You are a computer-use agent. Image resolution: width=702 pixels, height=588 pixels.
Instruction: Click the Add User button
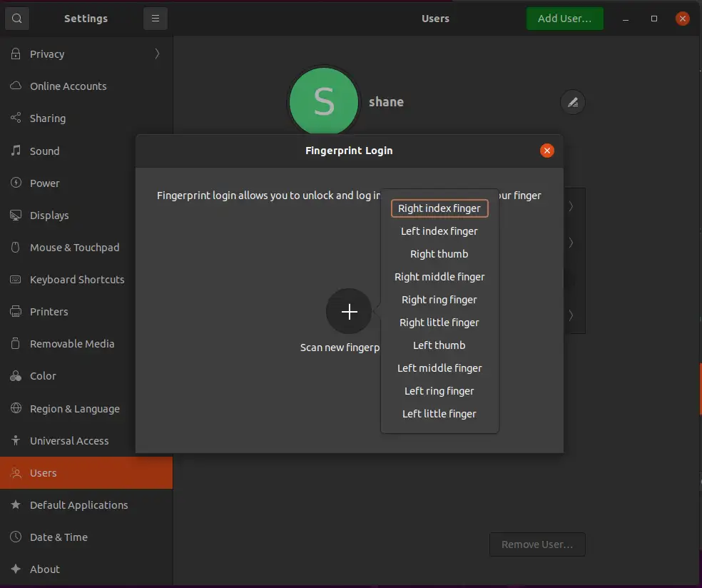pyautogui.click(x=564, y=19)
